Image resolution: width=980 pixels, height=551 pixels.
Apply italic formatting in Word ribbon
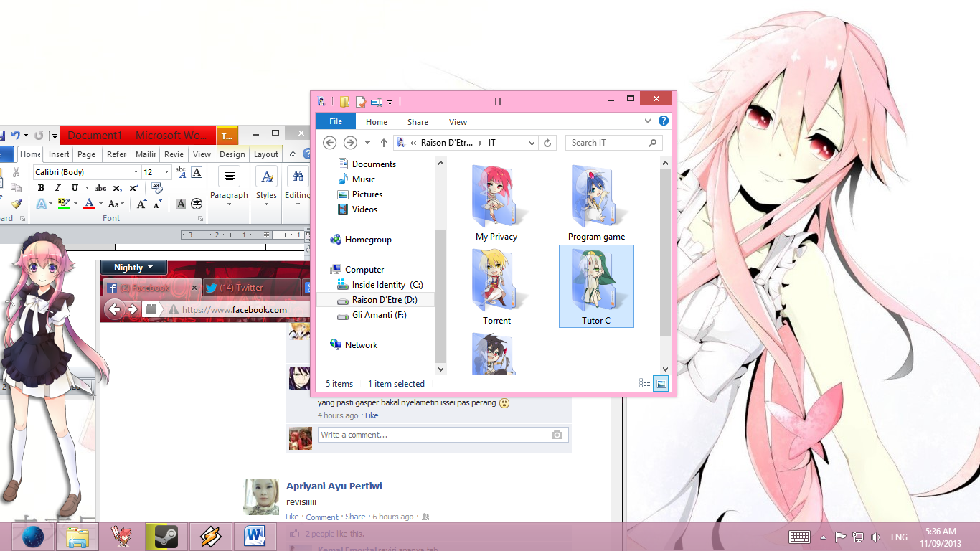tap(57, 188)
